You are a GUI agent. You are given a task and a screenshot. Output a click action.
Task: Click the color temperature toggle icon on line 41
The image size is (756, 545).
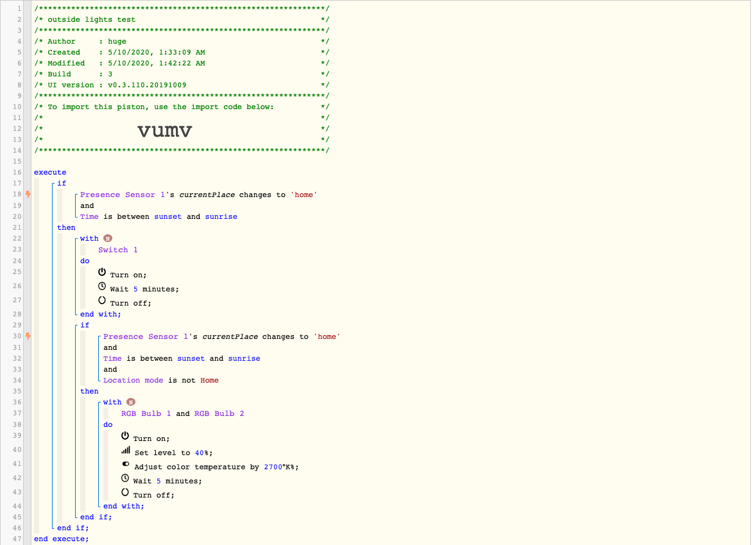[x=125, y=464]
